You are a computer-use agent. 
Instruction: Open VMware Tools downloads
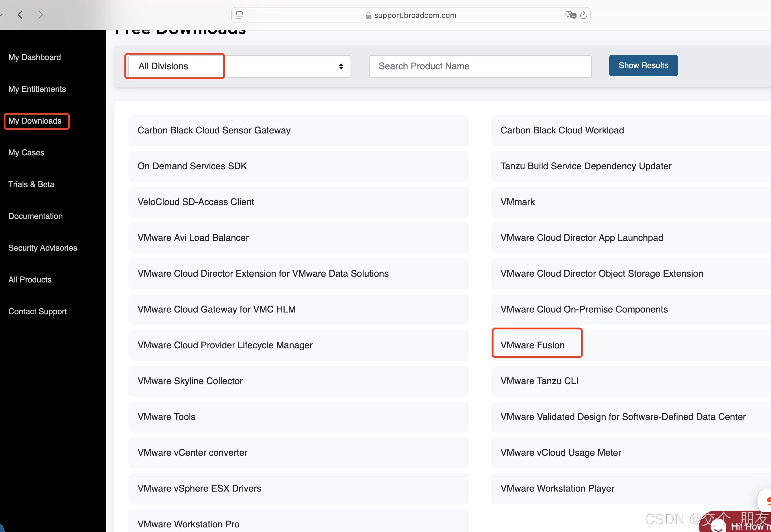click(x=166, y=417)
